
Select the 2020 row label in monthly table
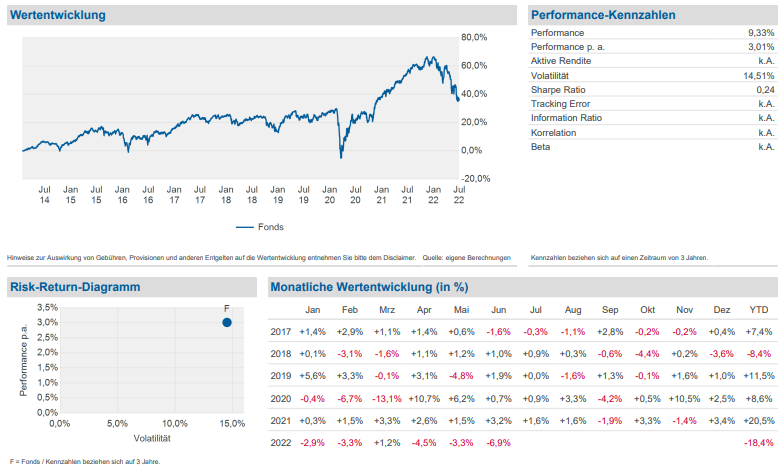281,398
